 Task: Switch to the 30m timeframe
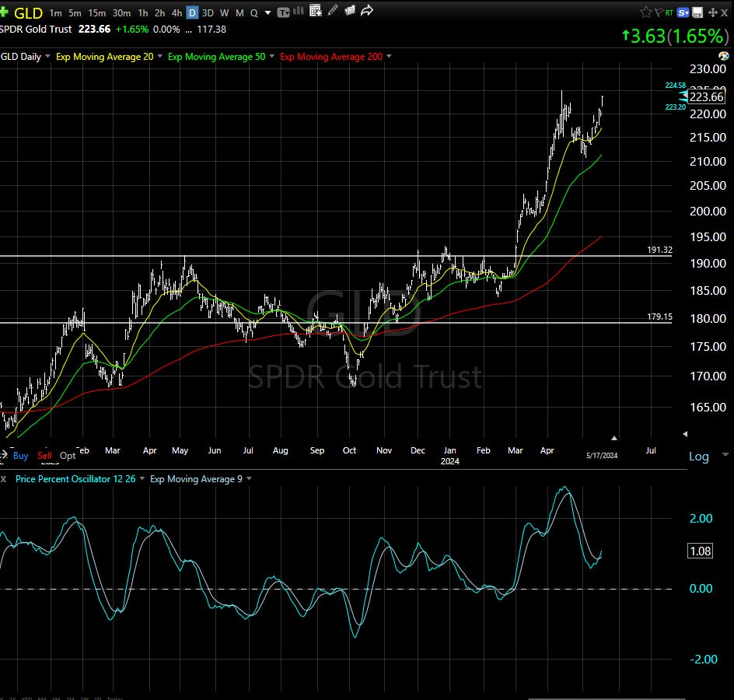click(121, 13)
